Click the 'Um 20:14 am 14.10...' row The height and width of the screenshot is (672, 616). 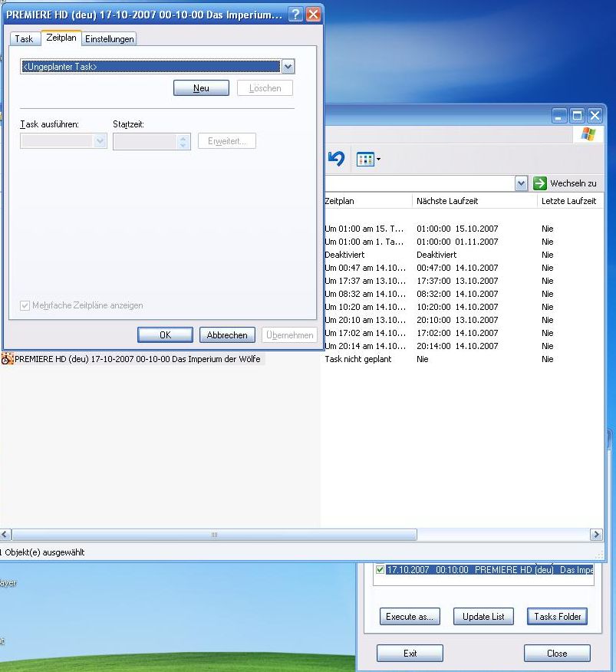pyautogui.click(x=365, y=346)
